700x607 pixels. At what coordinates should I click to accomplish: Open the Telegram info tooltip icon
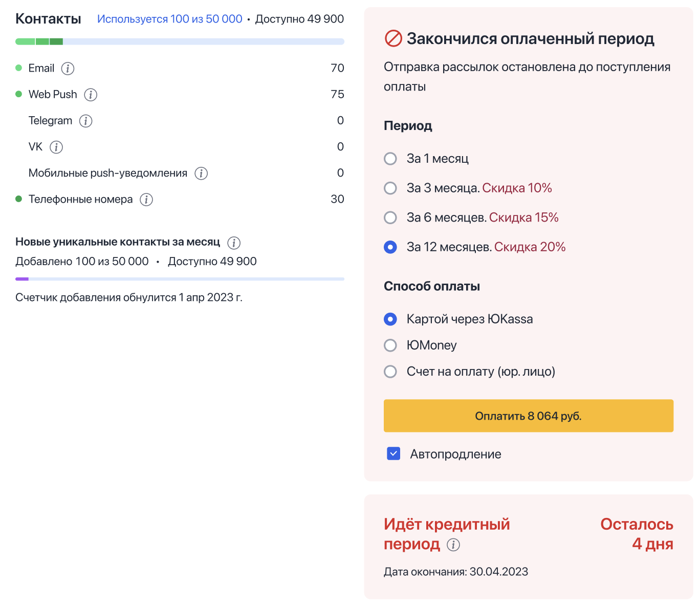pyautogui.click(x=86, y=121)
